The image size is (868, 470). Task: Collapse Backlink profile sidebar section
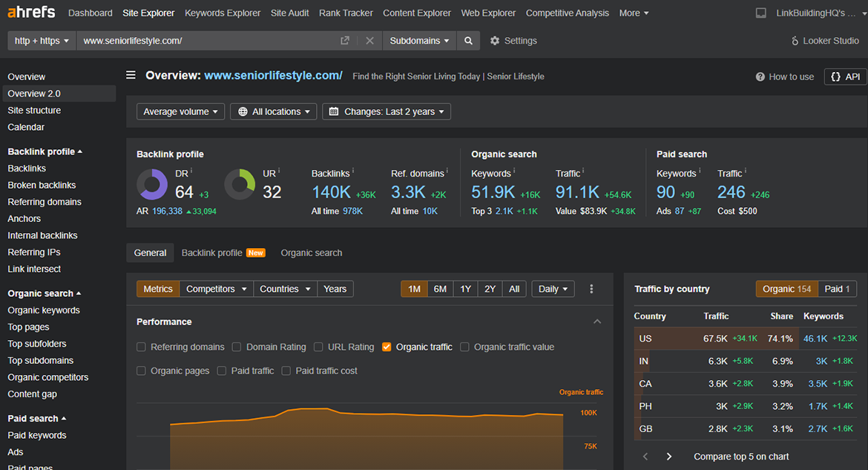pos(45,151)
